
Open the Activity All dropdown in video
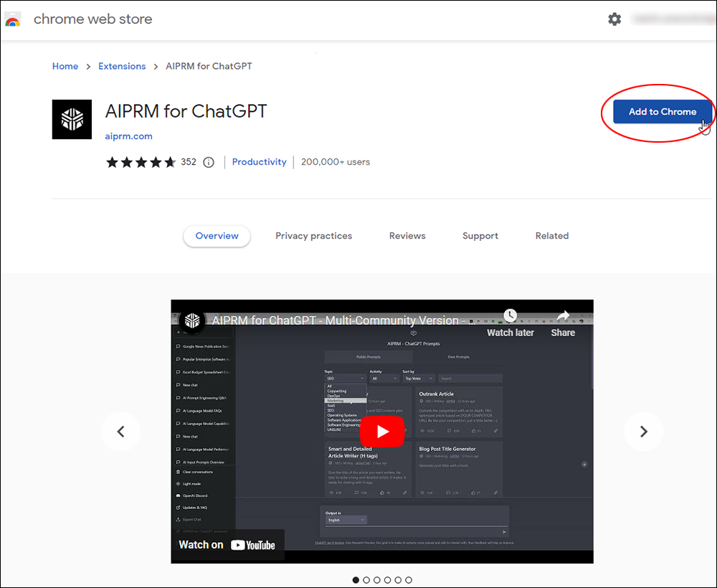pyautogui.click(x=384, y=379)
